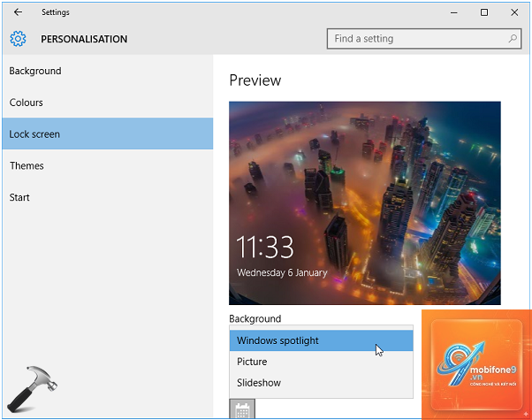
Task: Focus the Find a setting search box
Action: (424, 39)
